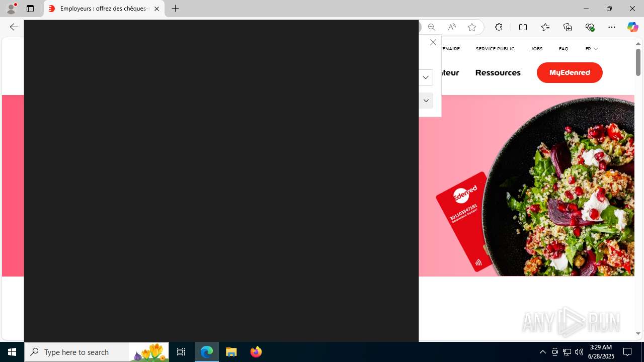Click the Zoom out magnifier icon

[x=431, y=27]
